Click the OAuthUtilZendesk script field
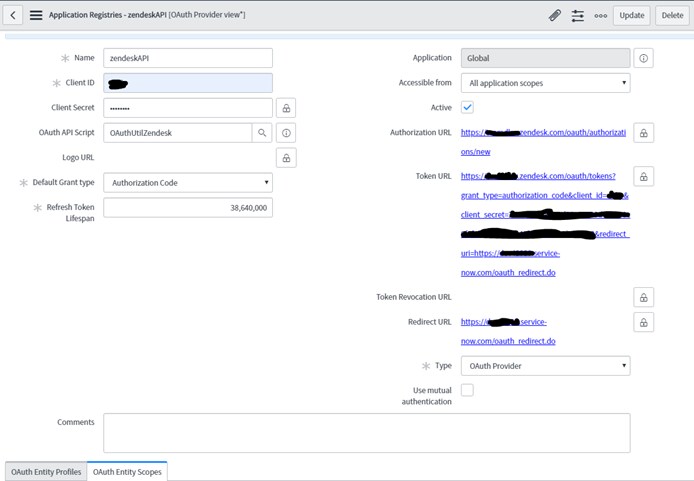The image size is (694, 481). pos(177,133)
